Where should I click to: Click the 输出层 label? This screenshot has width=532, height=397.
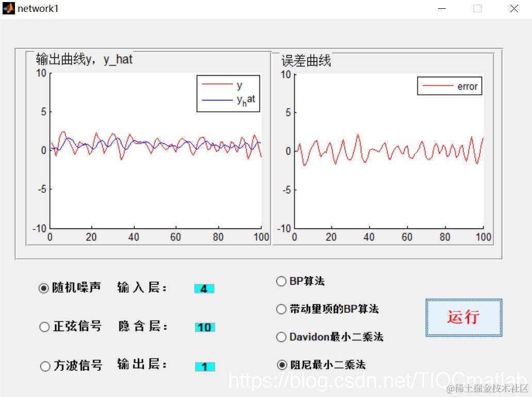pyautogui.click(x=142, y=364)
